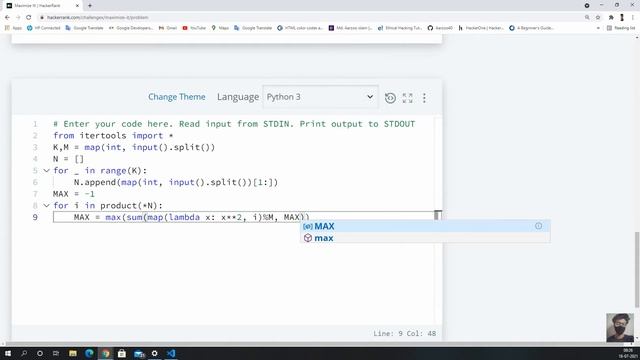640x360 pixels.
Task: Launch Microsoft Edge from taskbar
Action: coord(89,353)
